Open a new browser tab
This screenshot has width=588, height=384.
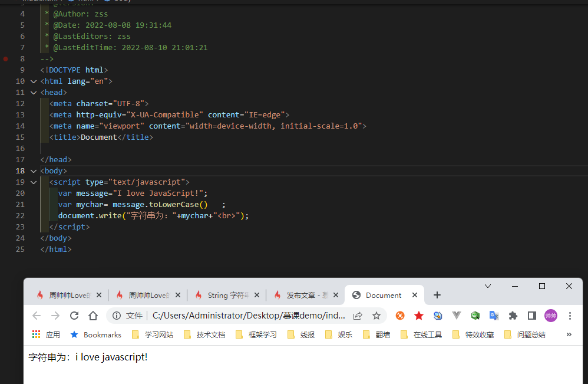(437, 295)
